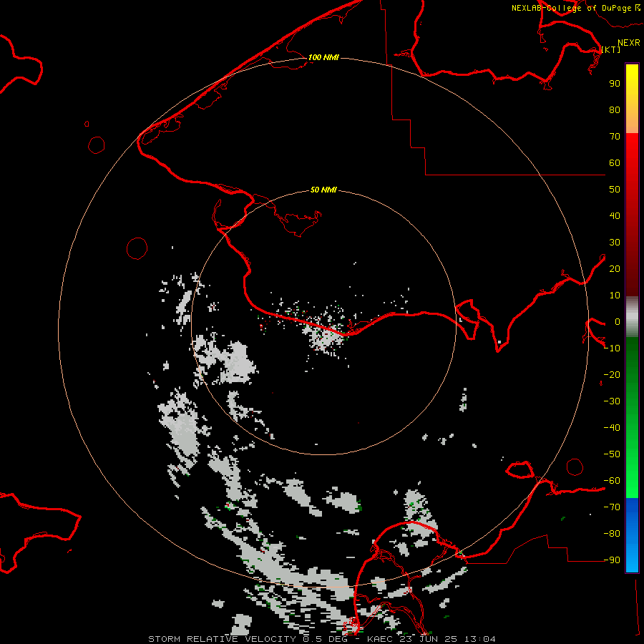644x644 pixels.
Task: Pick the green segment of the velocity scale
Action: pyautogui.click(x=632, y=418)
